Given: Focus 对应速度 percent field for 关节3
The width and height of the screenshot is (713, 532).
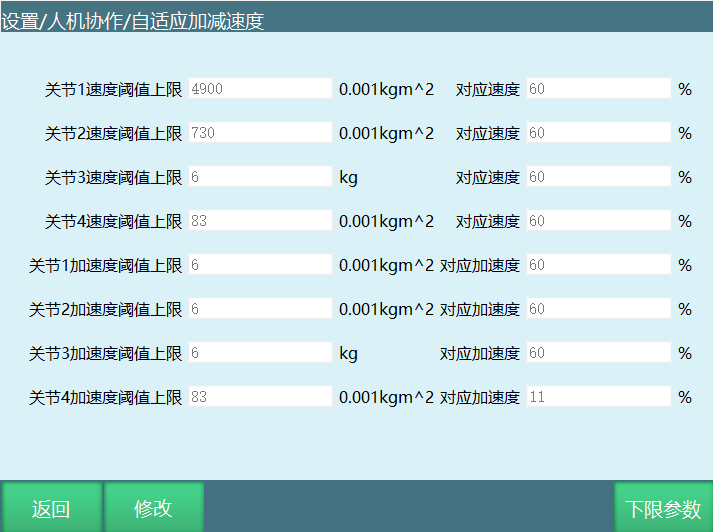Looking at the screenshot, I should 598,177.
